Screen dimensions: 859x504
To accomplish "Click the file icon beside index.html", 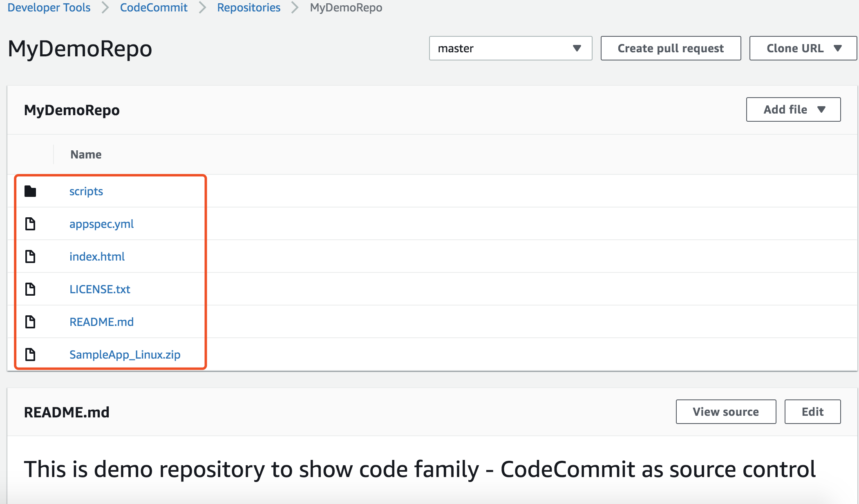I will pos(30,256).
